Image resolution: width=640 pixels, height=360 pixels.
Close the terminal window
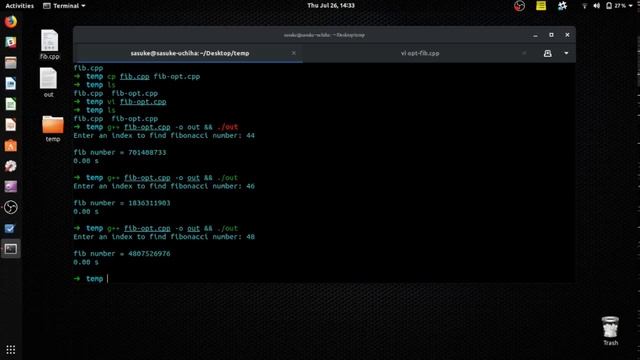[x=567, y=35]
